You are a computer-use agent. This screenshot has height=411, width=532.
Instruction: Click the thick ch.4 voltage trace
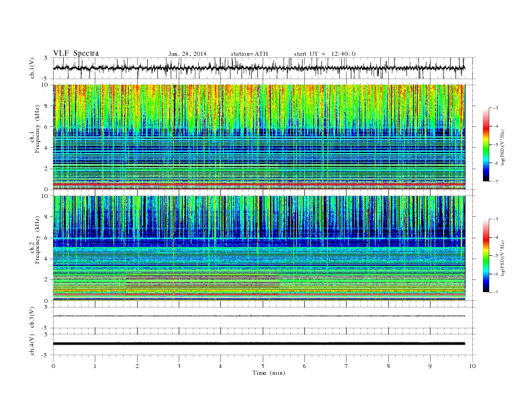click(x=259, y=344)
